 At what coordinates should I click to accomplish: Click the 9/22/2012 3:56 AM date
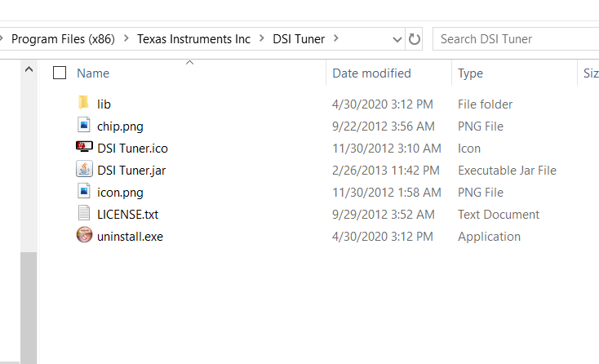pos(384,127)
